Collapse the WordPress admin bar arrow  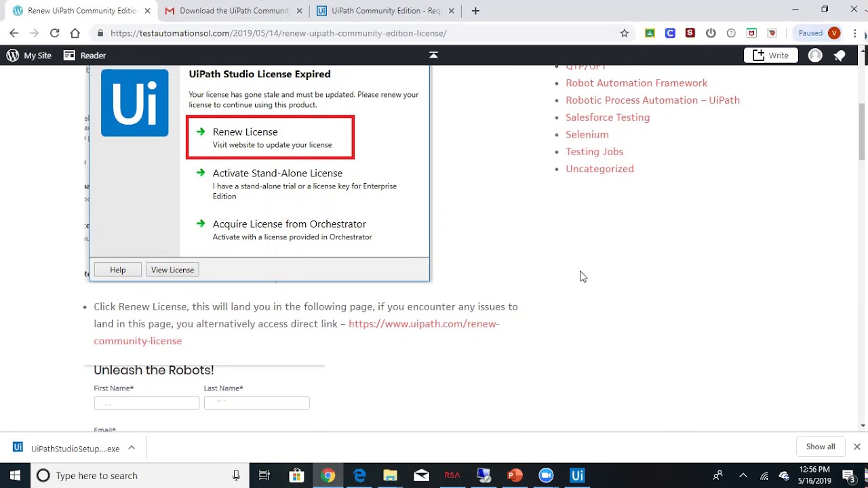(x=433, y=55)
